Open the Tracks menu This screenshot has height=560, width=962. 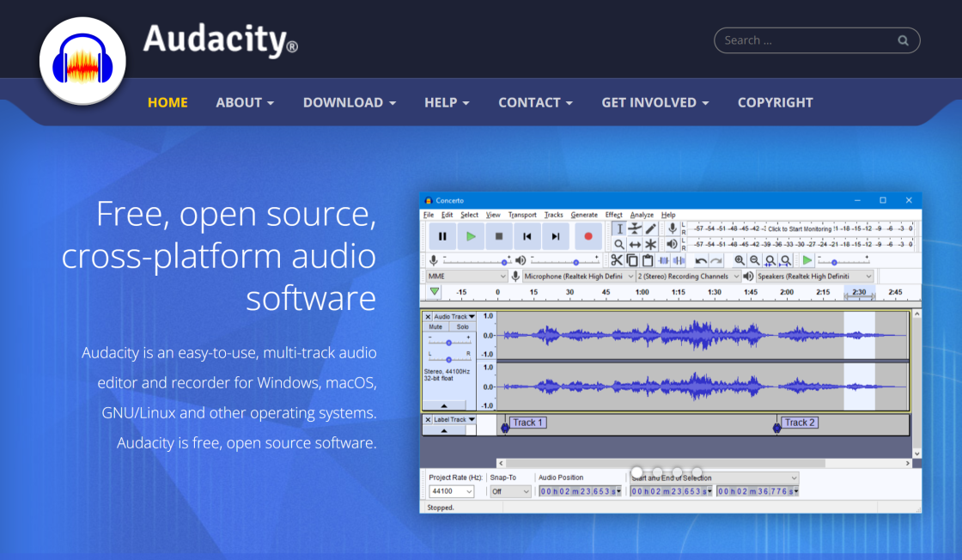coord(553,215)
